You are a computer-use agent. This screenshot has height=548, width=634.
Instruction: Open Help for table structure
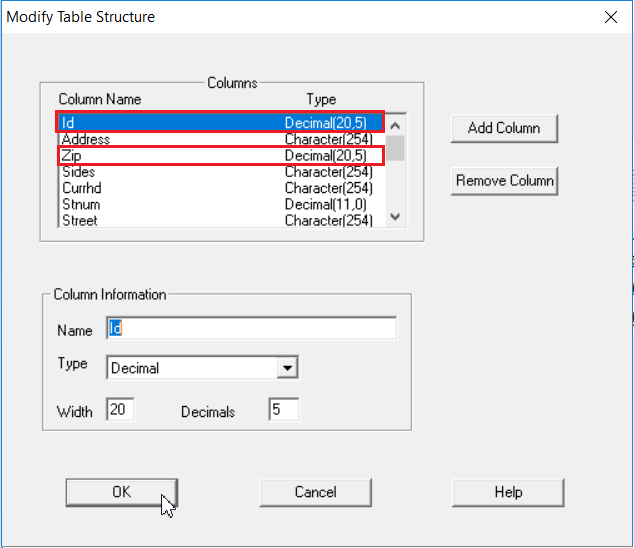click(x=508, y=492)
